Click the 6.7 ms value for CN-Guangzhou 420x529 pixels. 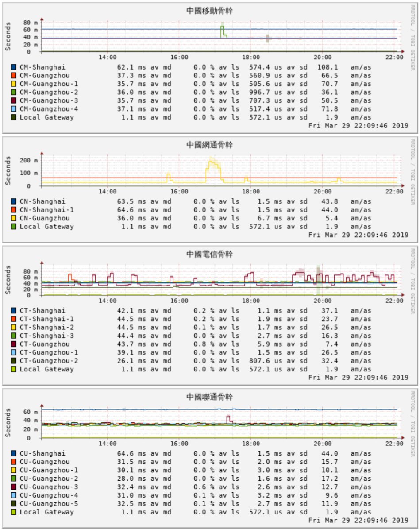270,218
